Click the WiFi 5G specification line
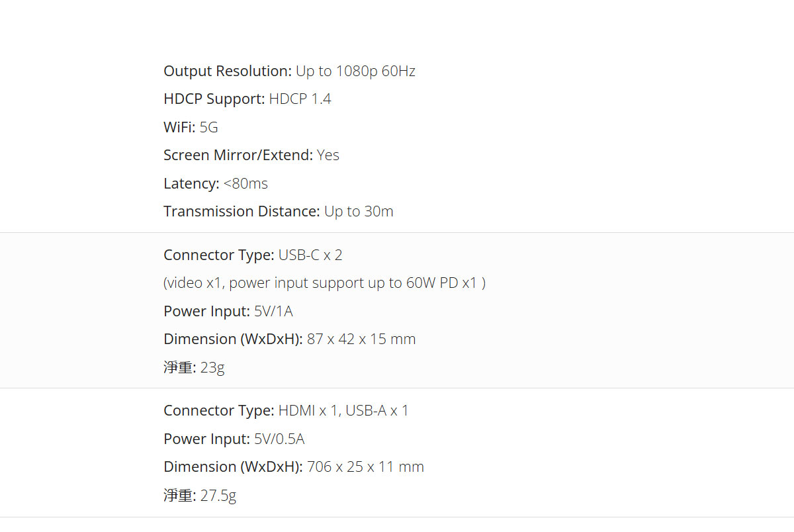794x532 pixels. tap(191, 127)
